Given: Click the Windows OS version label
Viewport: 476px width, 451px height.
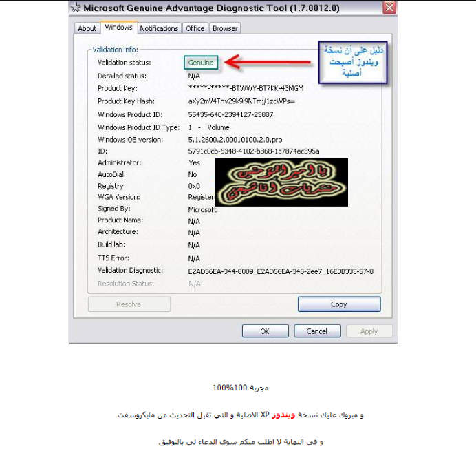Looking at the screenshot, I should click(130, 140).
